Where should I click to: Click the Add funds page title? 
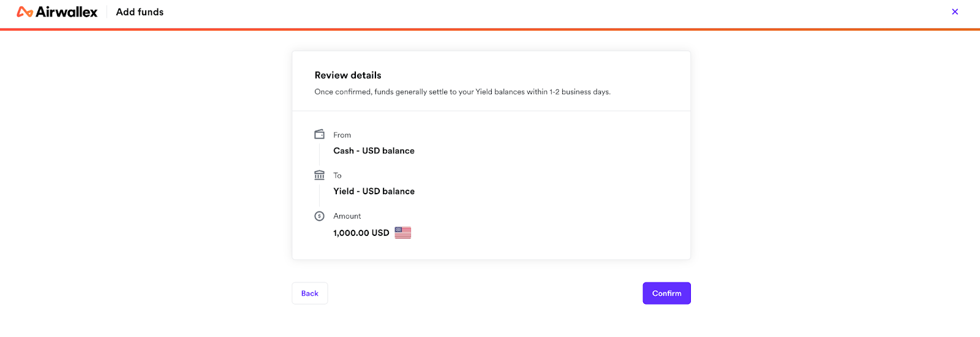click(x=140, y=12)
